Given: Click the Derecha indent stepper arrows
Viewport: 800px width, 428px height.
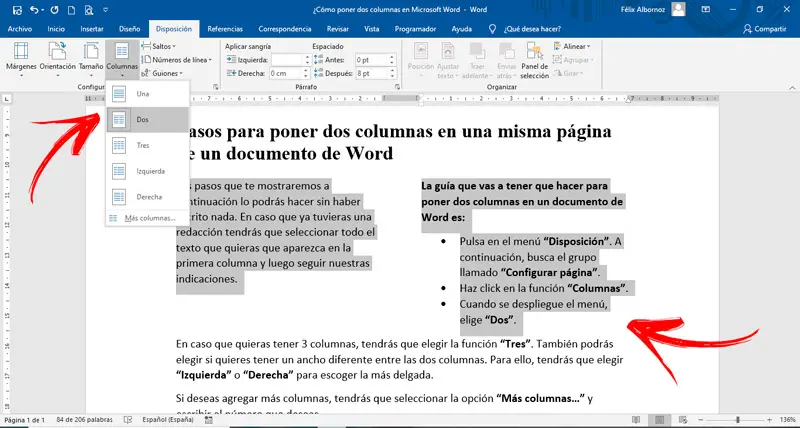Looking at the screenshot, I should [x=306, y=73].
